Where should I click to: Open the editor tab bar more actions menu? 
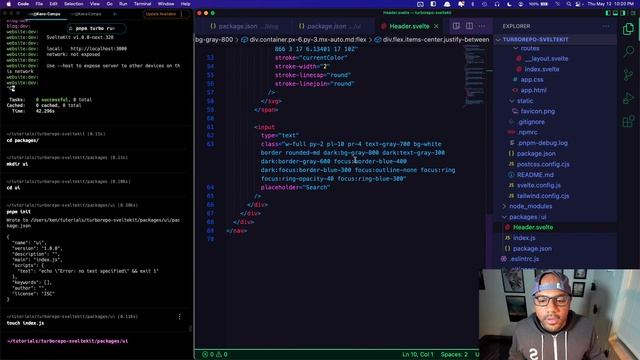[482, 26]
